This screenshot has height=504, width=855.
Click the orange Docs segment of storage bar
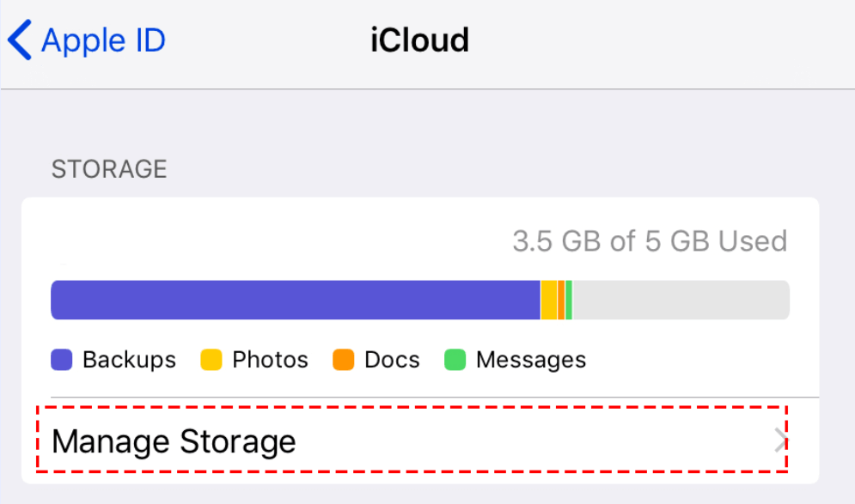[561, 300]
